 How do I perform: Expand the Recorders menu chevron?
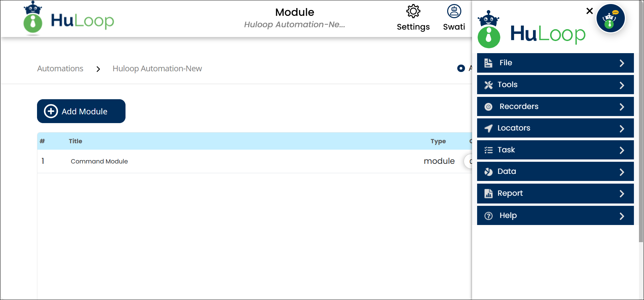[x=622, y=107]
